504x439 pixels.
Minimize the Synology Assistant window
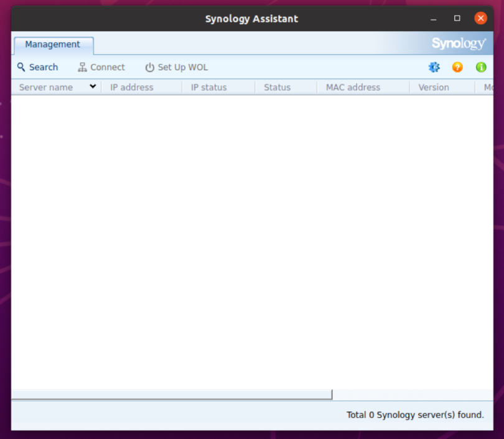point(433,18)
